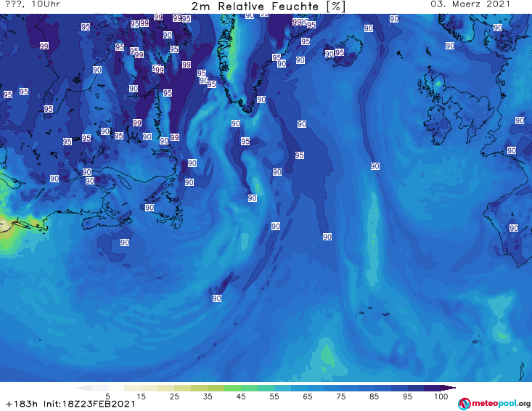
Task: Pick the bright green legend swatch left of 45
Action: (x=232, y=388)
